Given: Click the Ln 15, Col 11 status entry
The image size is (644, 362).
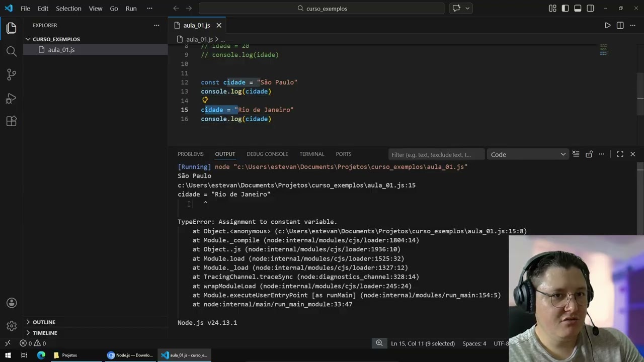Looking at the screenshot, I should [x=423, y=343].
